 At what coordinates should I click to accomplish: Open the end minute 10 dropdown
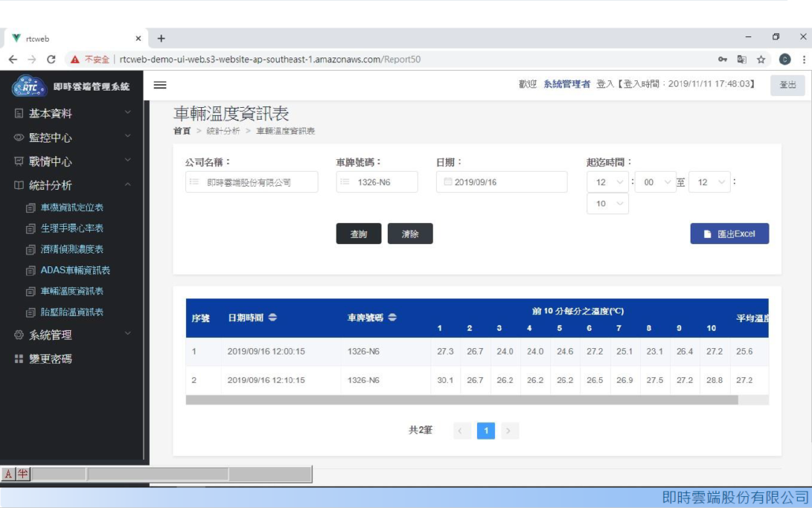point(608,203)
